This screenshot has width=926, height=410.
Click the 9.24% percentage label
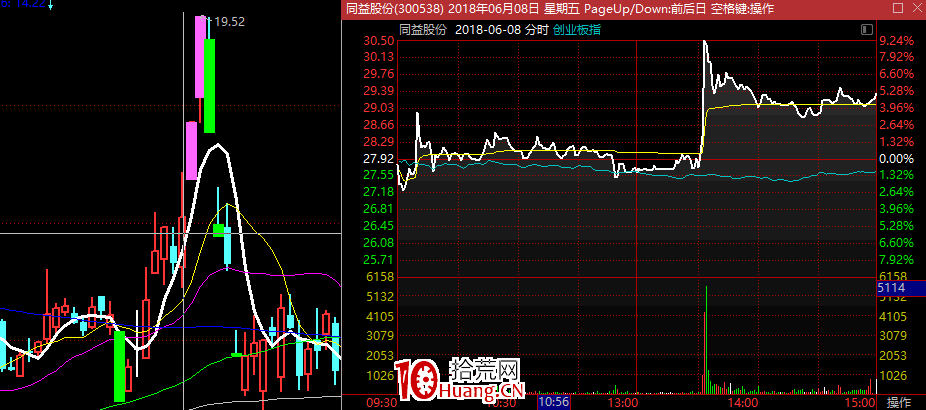click(x=896, y=41)
